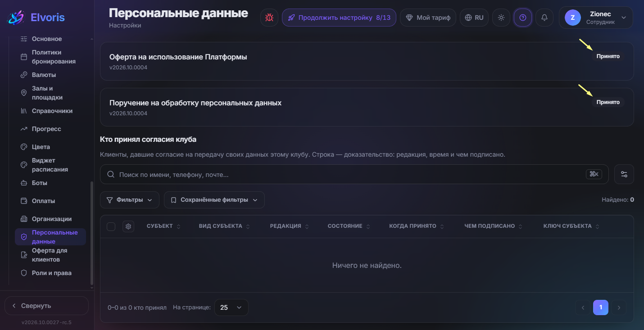The width and height of the screenshot is (644, 330).
Task: Open the filter sliders icon beside search
Action: (624, 174)
